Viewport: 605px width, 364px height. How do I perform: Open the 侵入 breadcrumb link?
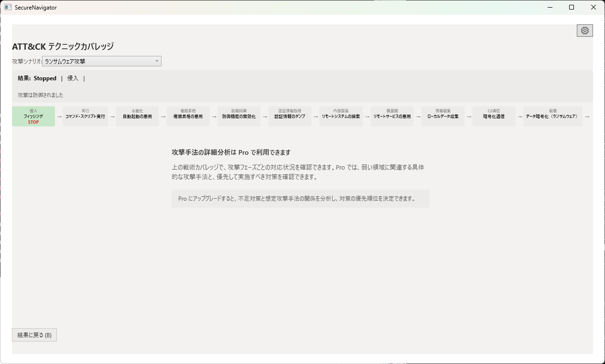(x=72, y=78)
